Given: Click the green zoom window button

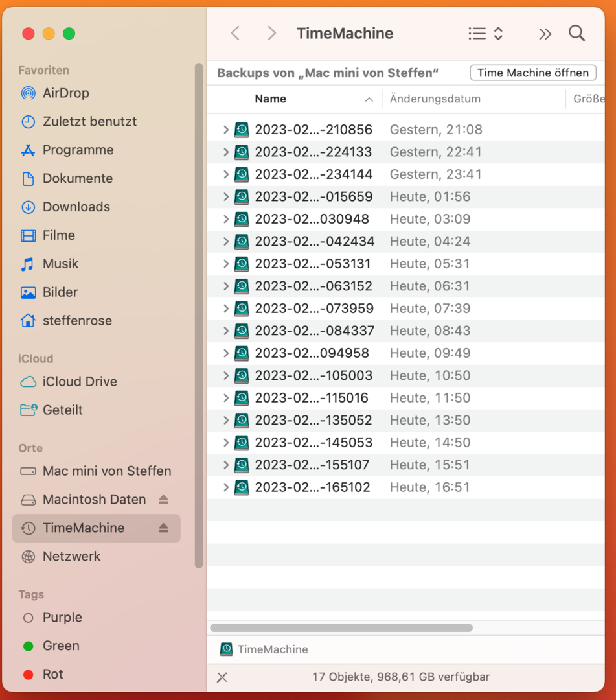Looking at the screenshot, I should click(x=69, y=34).
